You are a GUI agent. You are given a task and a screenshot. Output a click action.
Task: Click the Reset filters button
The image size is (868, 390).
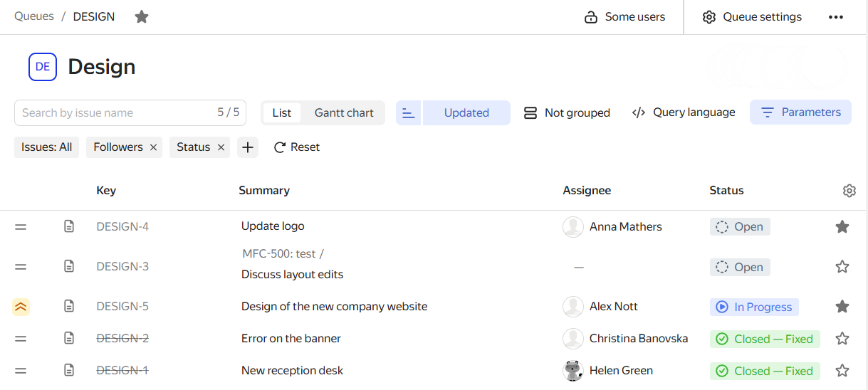(x=297, y=147)
